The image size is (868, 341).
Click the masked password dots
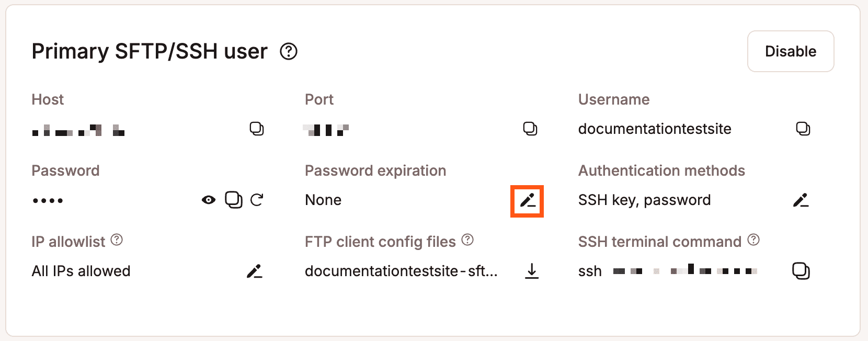point(48,200)
